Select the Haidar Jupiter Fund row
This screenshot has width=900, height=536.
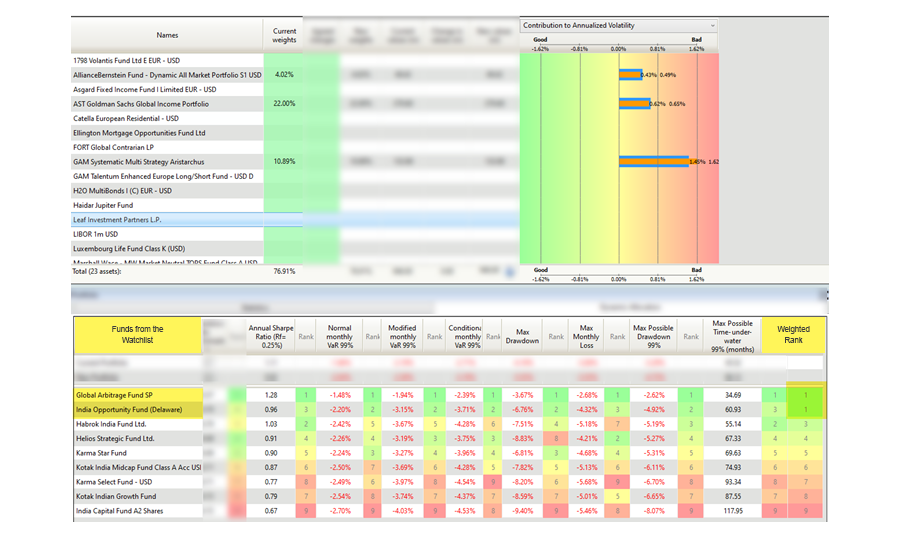pos(167,205)
